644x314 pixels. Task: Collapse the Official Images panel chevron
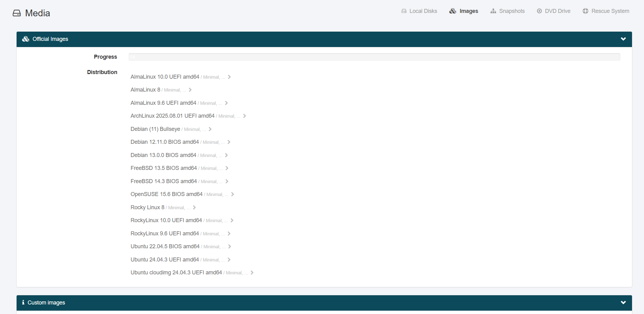click(623, 39)
